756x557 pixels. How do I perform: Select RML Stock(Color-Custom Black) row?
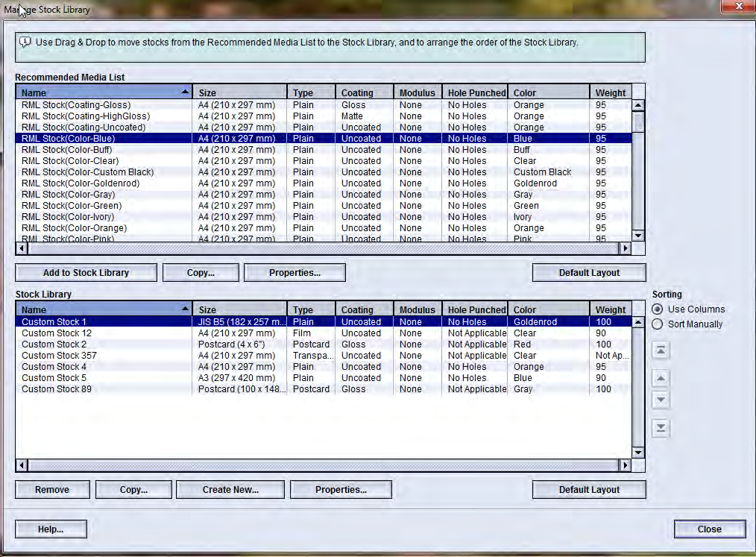[324, 172]
